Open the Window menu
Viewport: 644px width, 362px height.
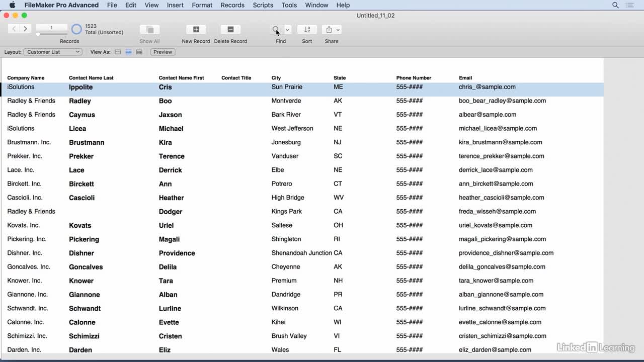(x=316, y=5)
